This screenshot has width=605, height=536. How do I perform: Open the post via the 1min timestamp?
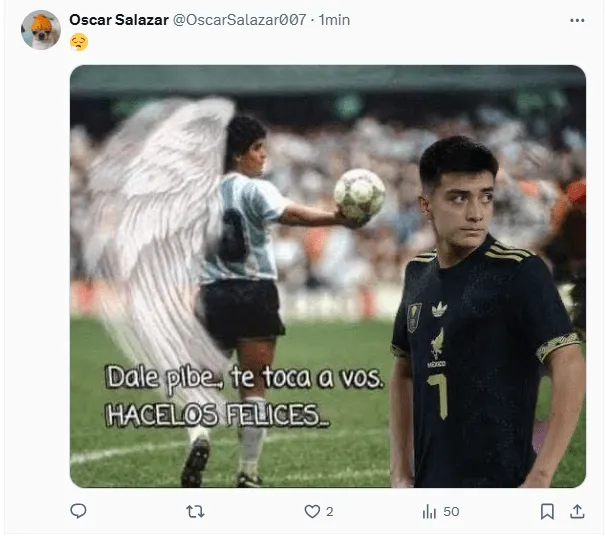[334, 20]
